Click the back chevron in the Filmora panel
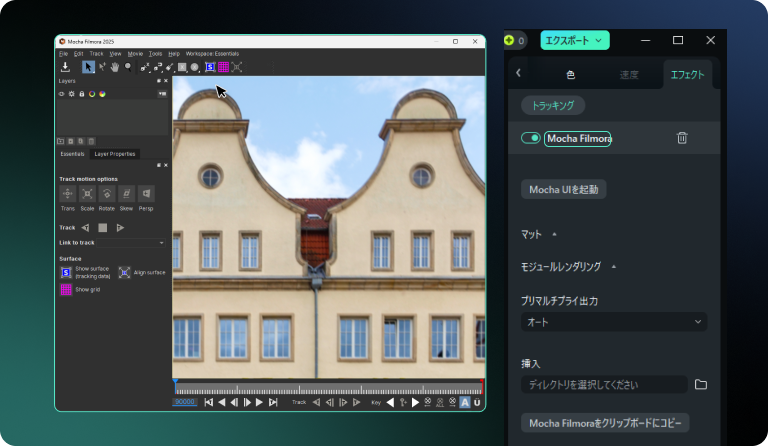This screenshot has width=768, height=446. tap(518, 73)
